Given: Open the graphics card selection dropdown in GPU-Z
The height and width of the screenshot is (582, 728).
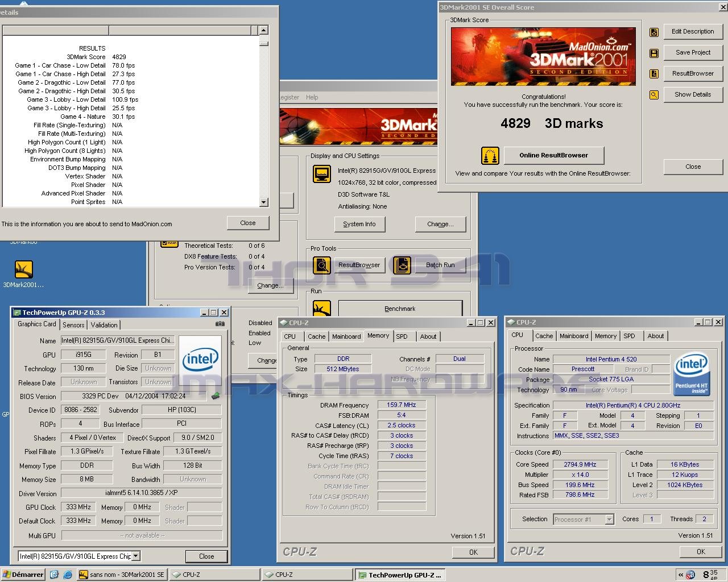Looking at the screenshot, I should tap(136, 556).
